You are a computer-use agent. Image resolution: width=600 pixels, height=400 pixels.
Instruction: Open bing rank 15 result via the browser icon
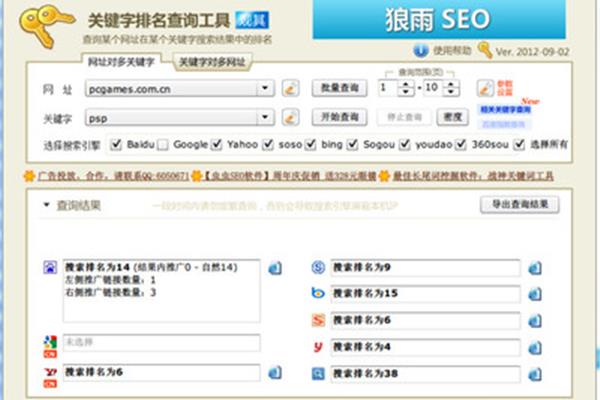pyautogui.click(x=535, y=294)
